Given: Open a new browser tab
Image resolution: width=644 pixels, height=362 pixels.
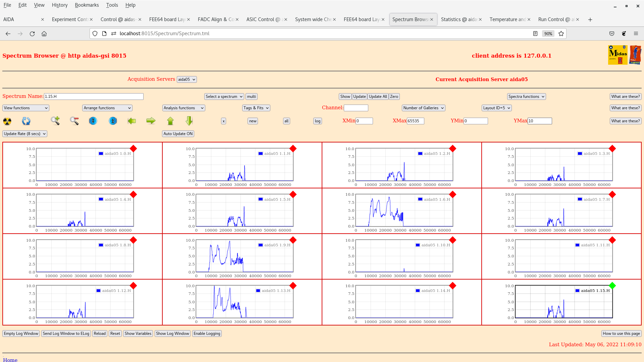Looking at the screenshot, I should [590, 19].
